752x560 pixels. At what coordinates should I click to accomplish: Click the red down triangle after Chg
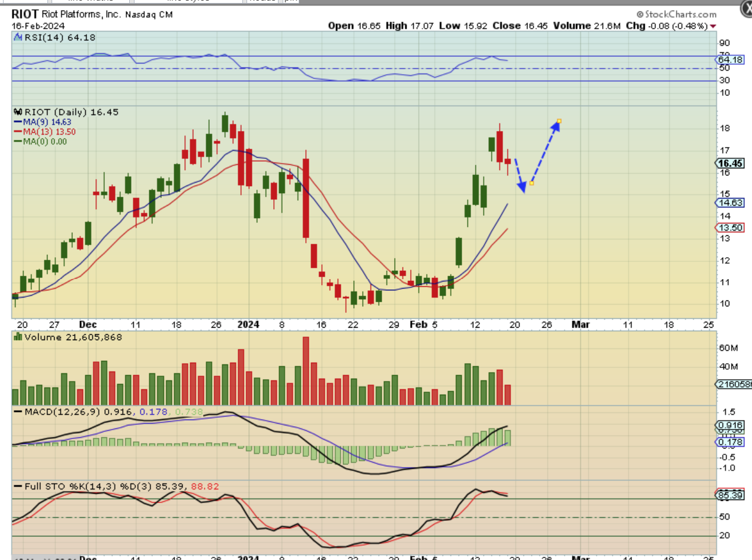pos(712,26)
